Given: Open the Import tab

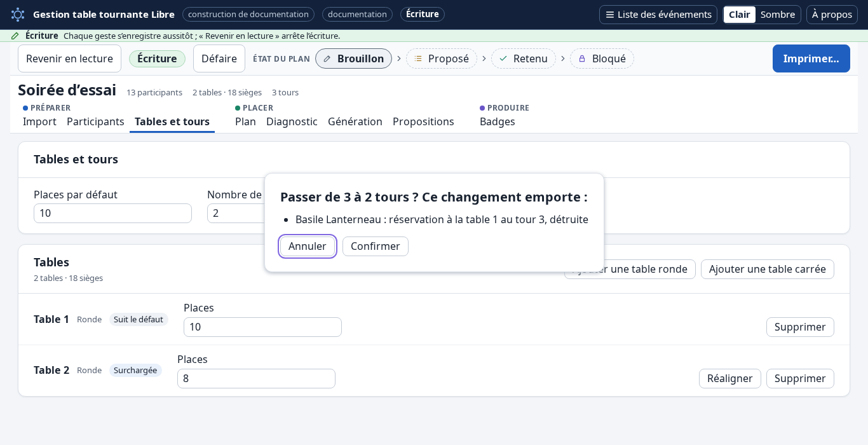Looking at the screenshot, I should point(39,121).
